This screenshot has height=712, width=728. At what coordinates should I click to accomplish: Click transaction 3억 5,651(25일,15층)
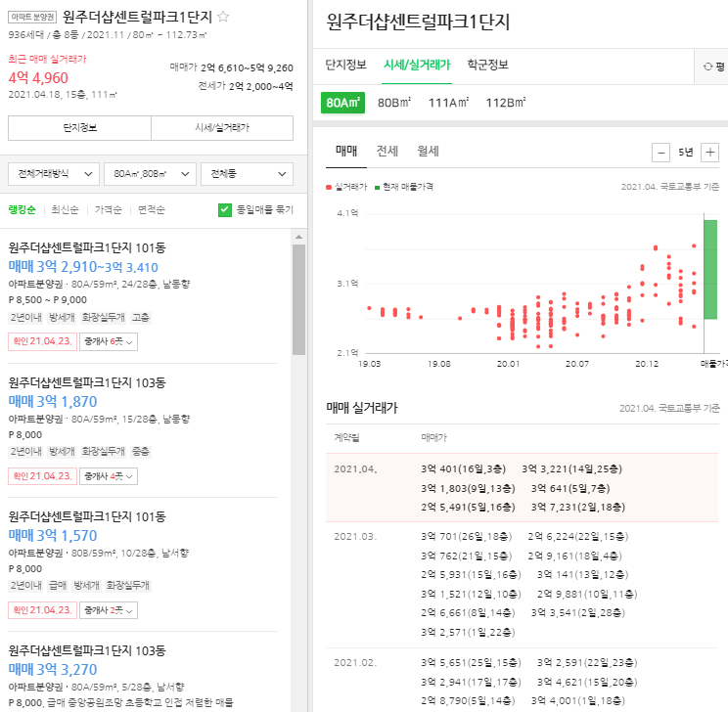click(x=472, y=663)
